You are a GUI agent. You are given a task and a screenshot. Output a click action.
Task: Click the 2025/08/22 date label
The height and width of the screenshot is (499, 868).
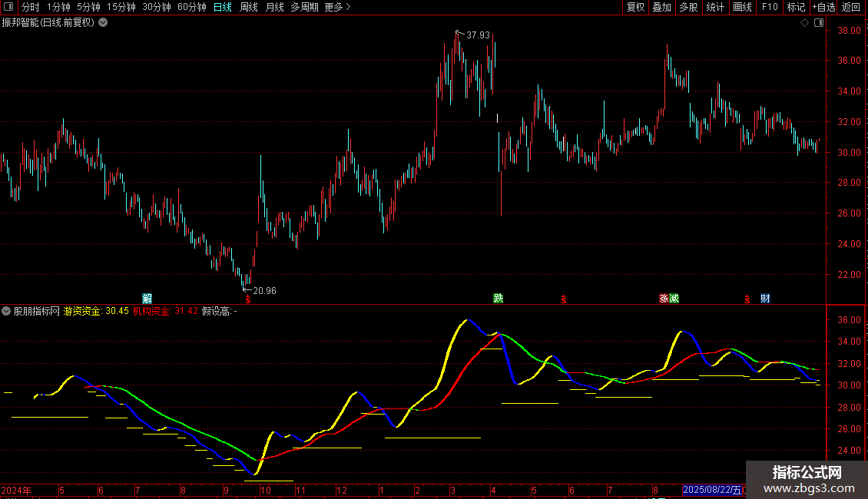coord(711,490)
